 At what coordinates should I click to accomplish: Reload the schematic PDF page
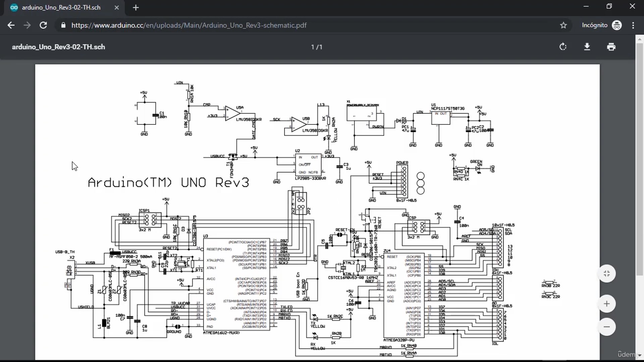coord(43,25)
